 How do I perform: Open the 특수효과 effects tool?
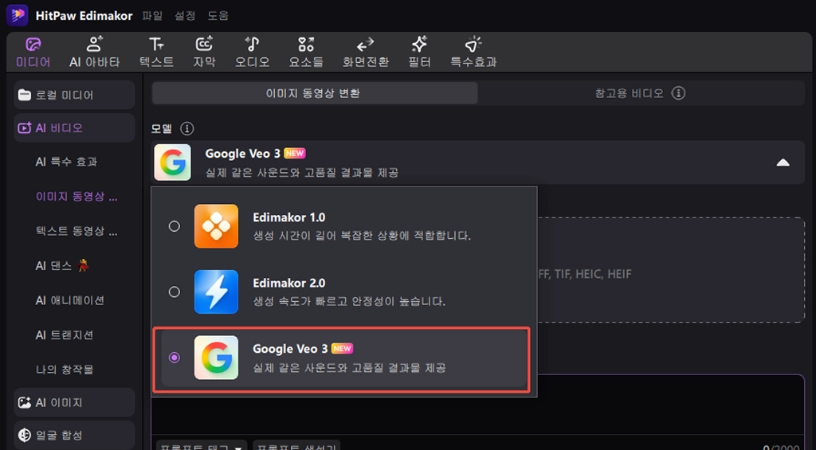coord(473,53)
